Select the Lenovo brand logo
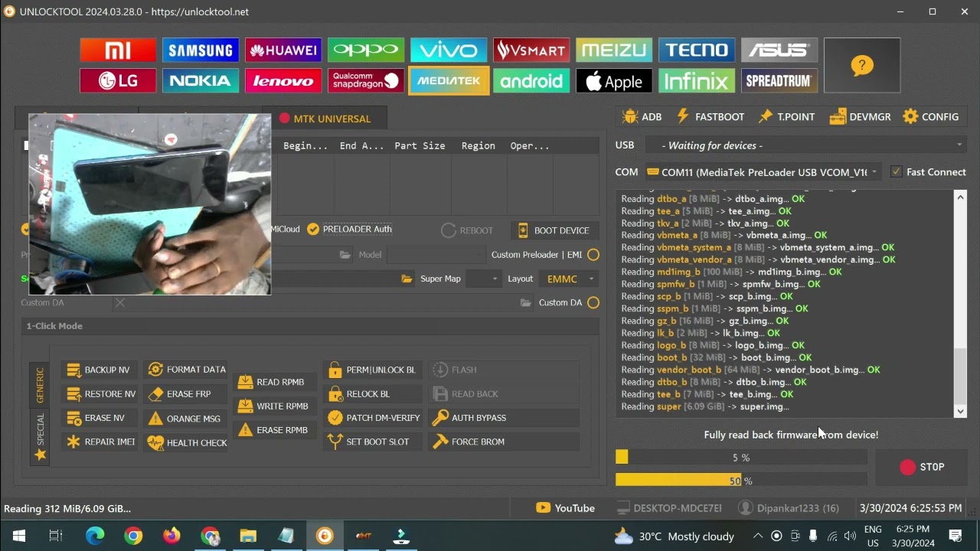 283,81
